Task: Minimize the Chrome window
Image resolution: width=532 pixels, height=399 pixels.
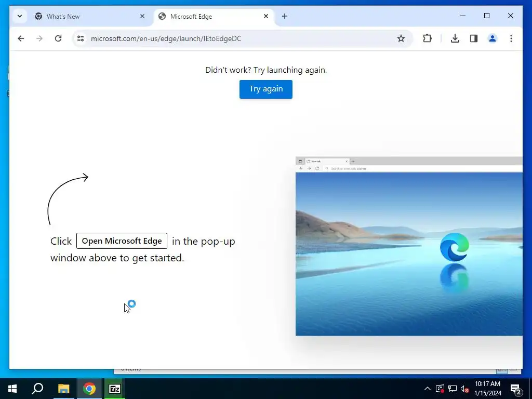Action: 463,16
